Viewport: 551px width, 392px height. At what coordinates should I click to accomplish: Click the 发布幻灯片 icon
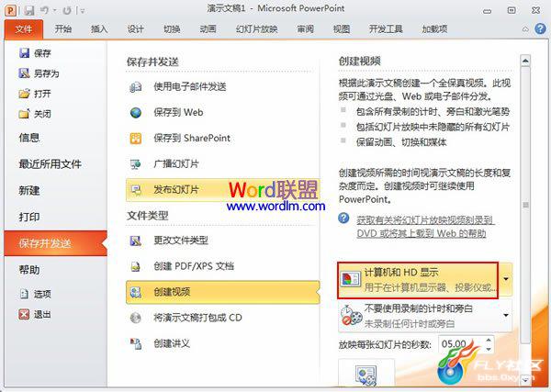click(136, 190)
